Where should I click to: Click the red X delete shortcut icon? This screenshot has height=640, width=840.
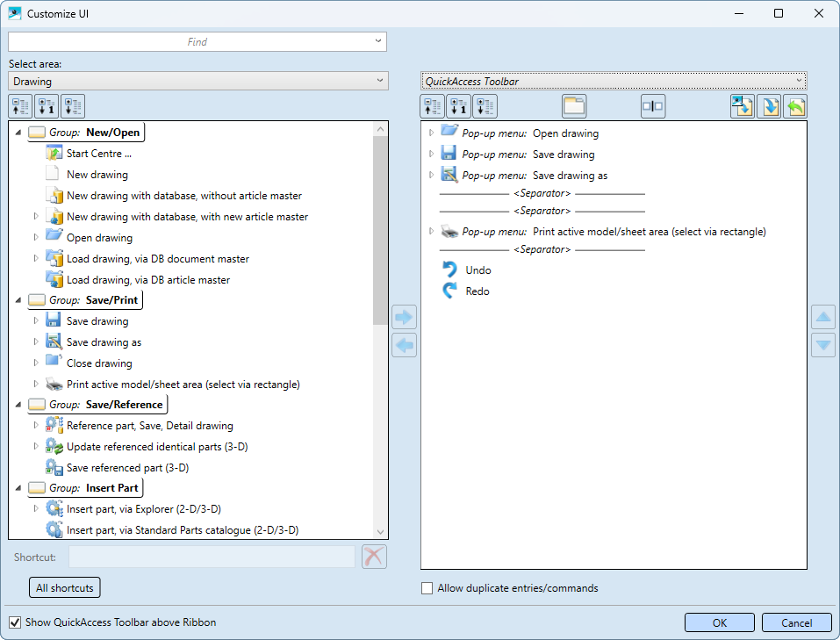click(374, 557)
